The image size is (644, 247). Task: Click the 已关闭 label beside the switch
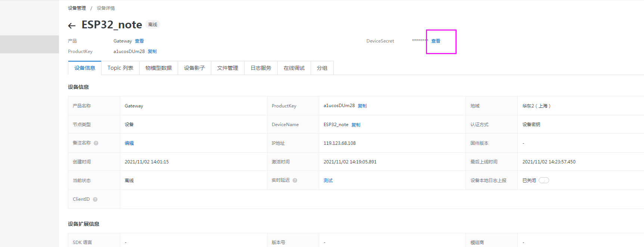tap(529, 181)
